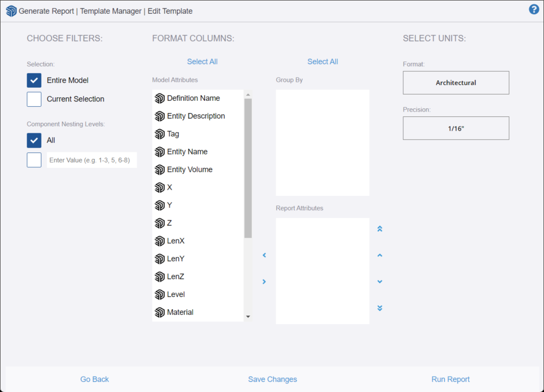Viewport: 544px width, 392px height.
Task: Enable the Current Selection checkbox
Action: click(x=34, y=99)
